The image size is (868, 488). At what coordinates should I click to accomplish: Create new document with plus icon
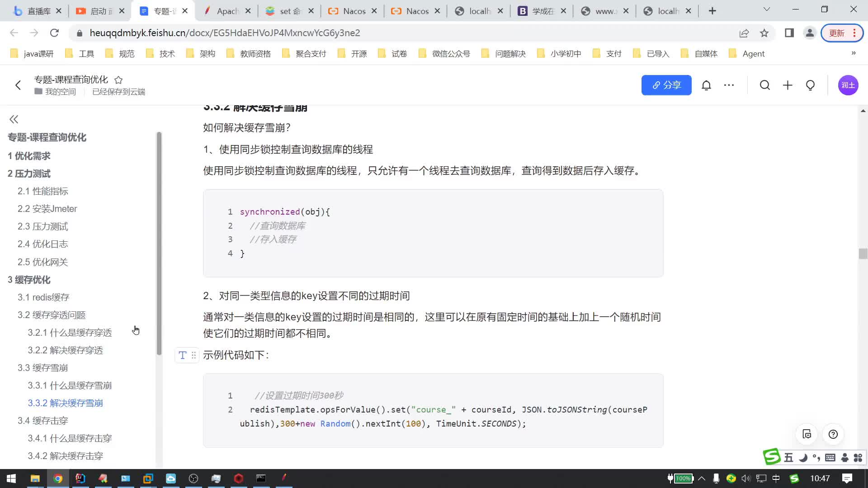(x=788, y=85)
